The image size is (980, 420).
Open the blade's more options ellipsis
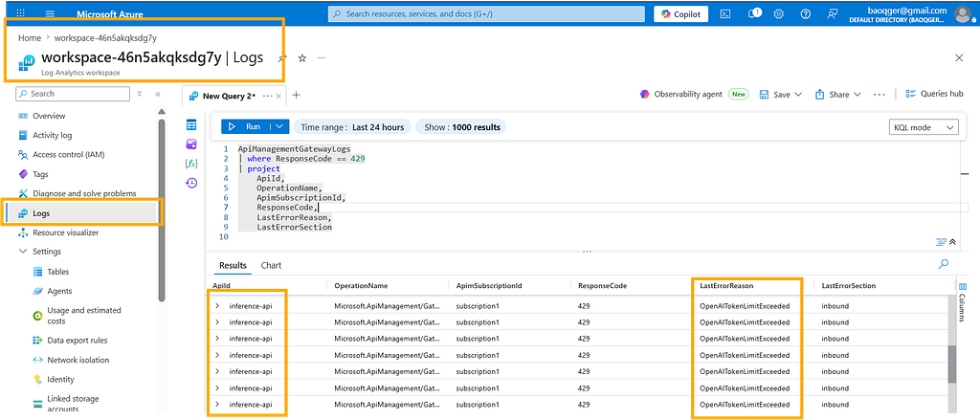(322, 58)
